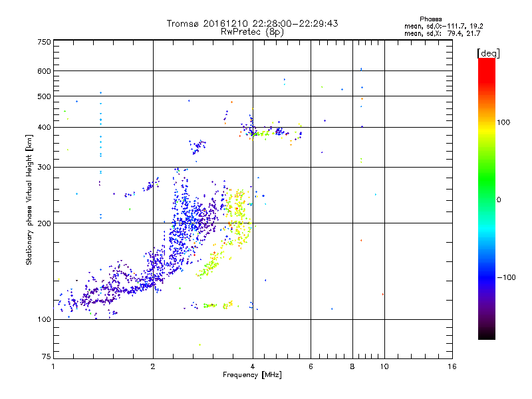Click the '4' frequency axis tick label
532x399 pixels.
[x=253, y=366]
